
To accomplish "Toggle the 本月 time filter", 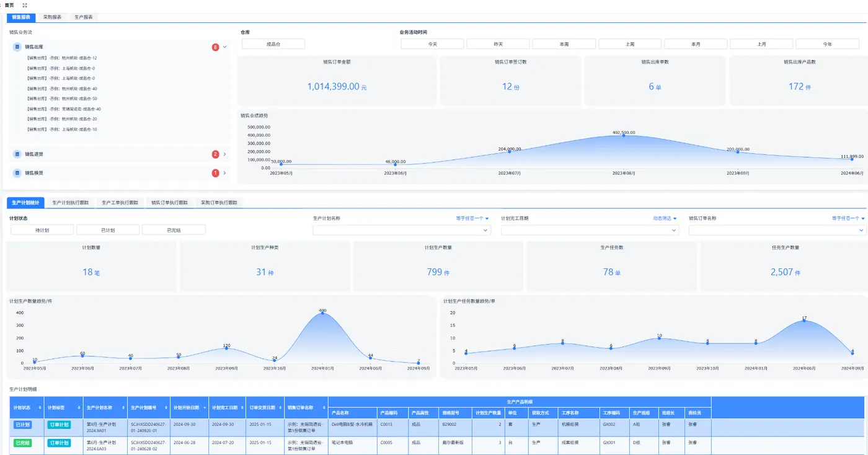I will [x=696, y=44].
